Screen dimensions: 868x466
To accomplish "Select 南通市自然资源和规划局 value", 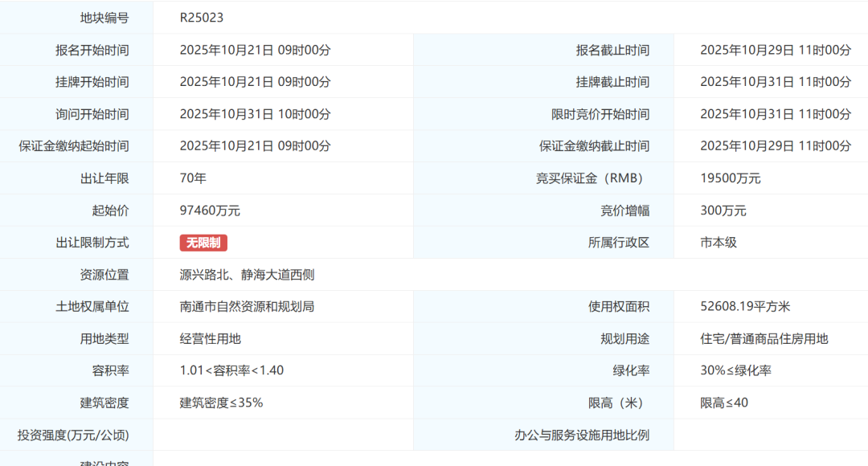I will point(247,307).
